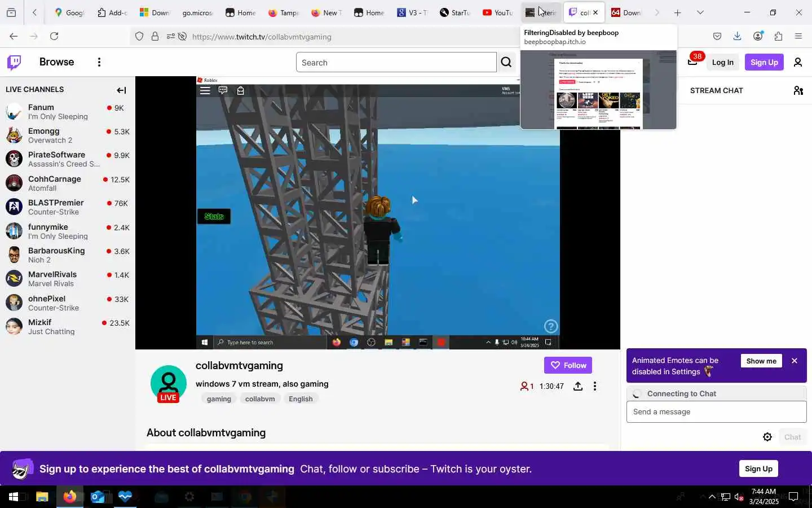Go back using browser back arrow
Viewport: 812px width, 508px height.
(x=14, y=36)
